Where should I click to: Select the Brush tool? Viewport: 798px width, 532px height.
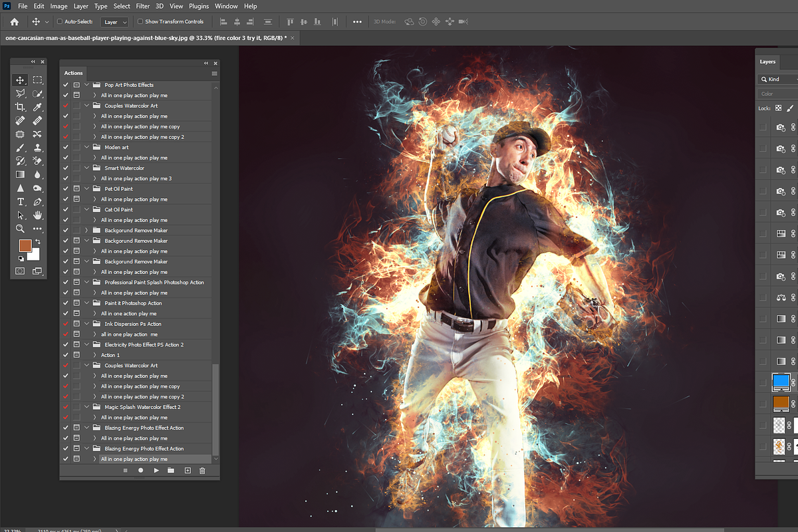(20, 148)
